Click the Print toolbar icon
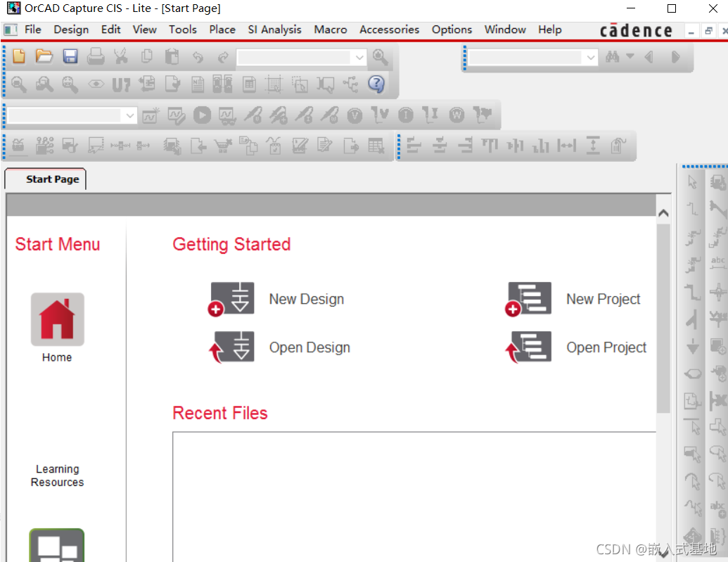728x562 pixels. point(96,57)
